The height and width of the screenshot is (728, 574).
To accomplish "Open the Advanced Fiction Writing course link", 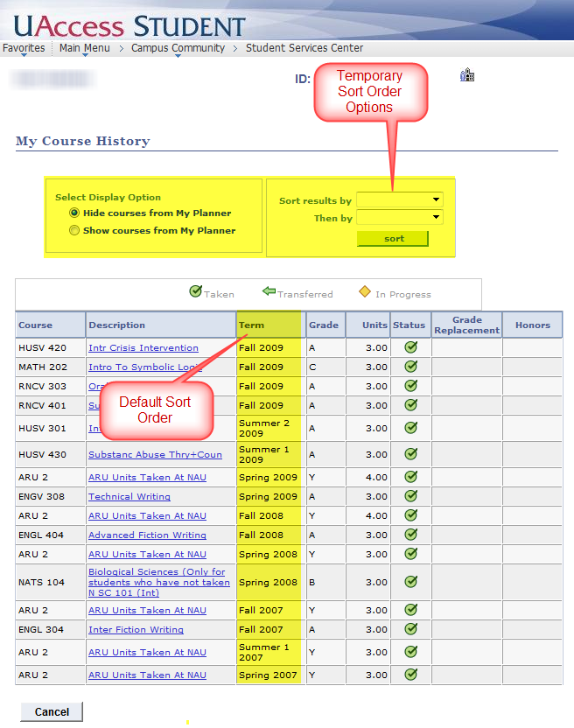I will click(147, 535).
